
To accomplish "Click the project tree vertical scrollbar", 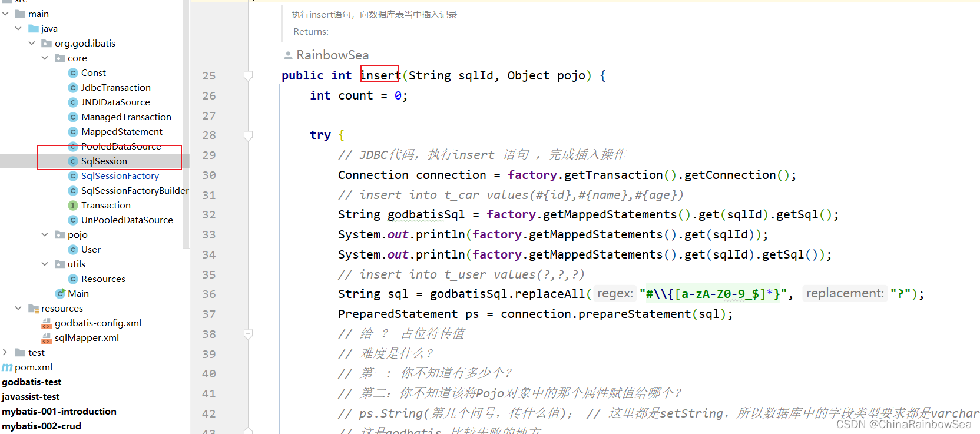I will point(186,124).
